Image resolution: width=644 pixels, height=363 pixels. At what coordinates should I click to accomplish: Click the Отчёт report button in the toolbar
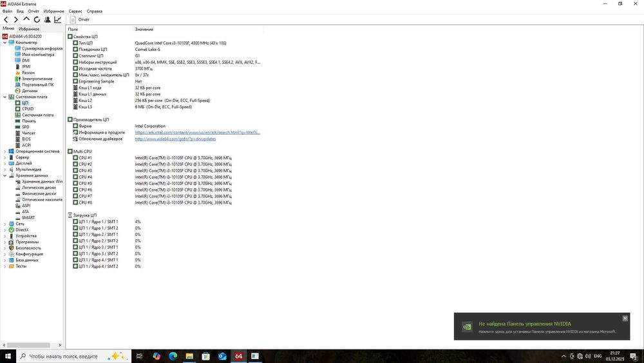[x=80, y=19]
